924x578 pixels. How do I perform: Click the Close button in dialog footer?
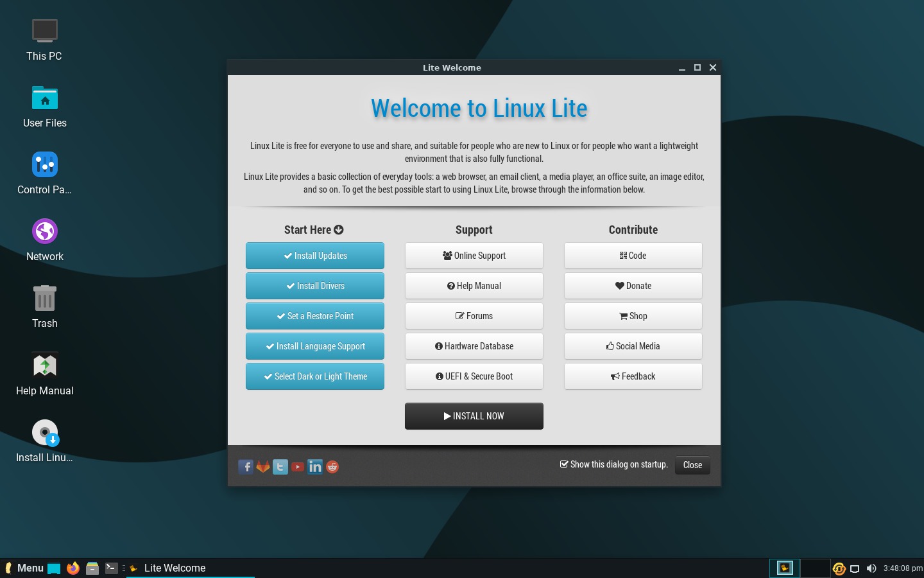point(692,465)
